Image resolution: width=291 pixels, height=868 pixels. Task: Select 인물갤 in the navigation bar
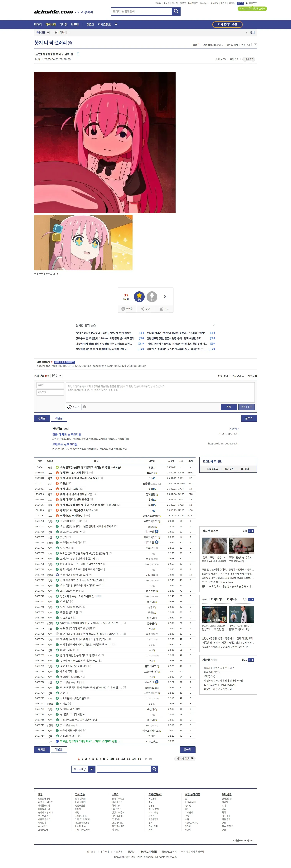(x=75, y=25)
